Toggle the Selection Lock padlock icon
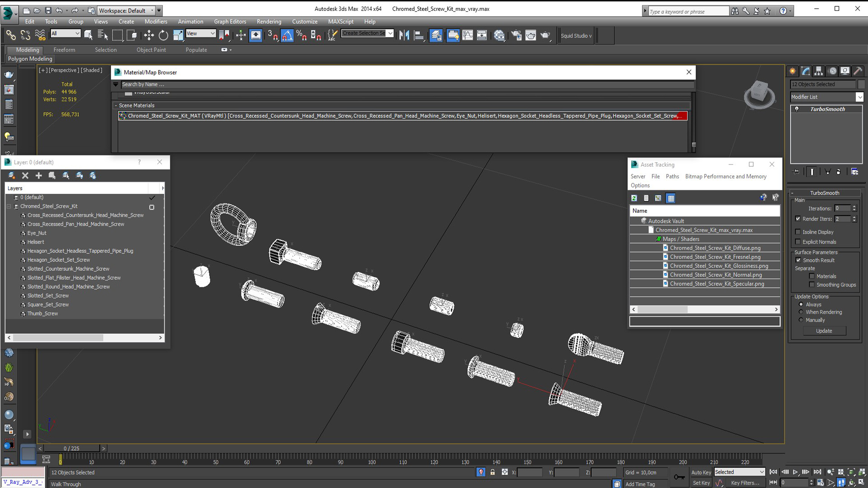Screen dimensions: 868x488 click(493, 472)
